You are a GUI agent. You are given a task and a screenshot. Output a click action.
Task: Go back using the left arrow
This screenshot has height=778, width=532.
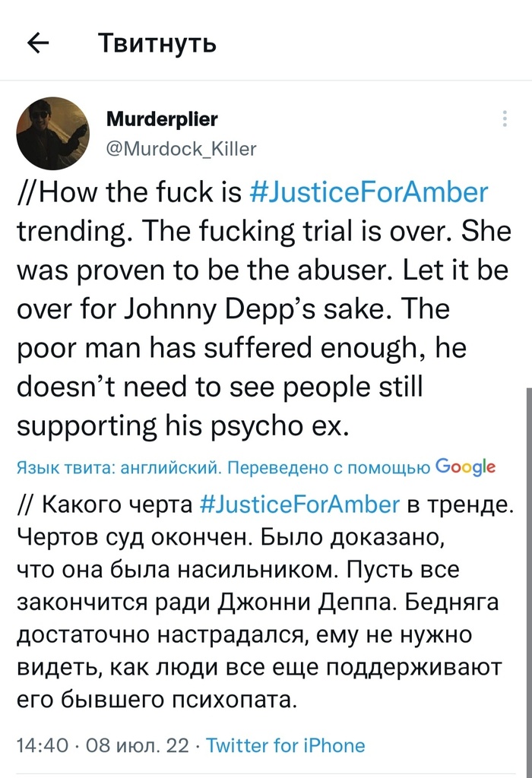[x=38, y=43]
